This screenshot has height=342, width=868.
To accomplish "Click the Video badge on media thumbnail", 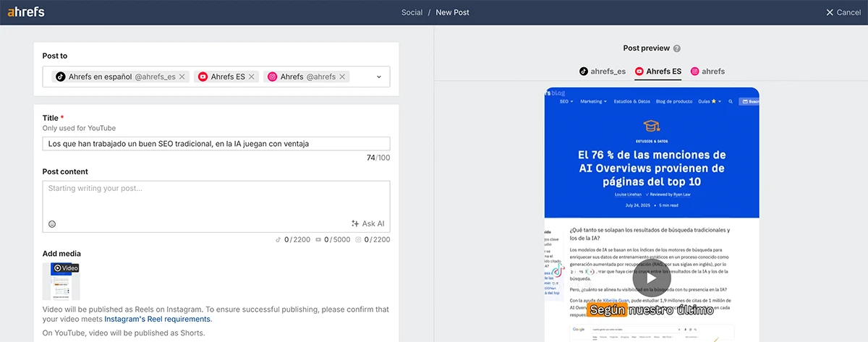I will (66, 268).
